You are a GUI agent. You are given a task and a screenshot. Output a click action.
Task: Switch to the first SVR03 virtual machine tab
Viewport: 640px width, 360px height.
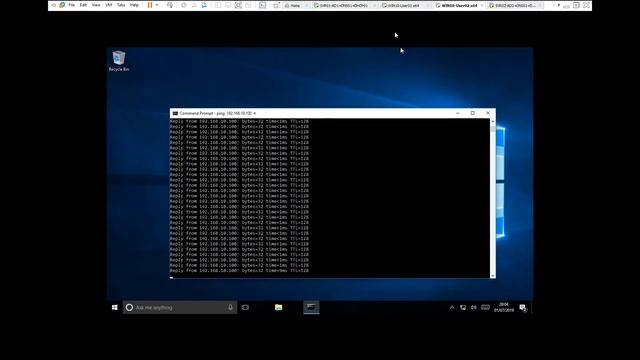[x=343, y=6]
